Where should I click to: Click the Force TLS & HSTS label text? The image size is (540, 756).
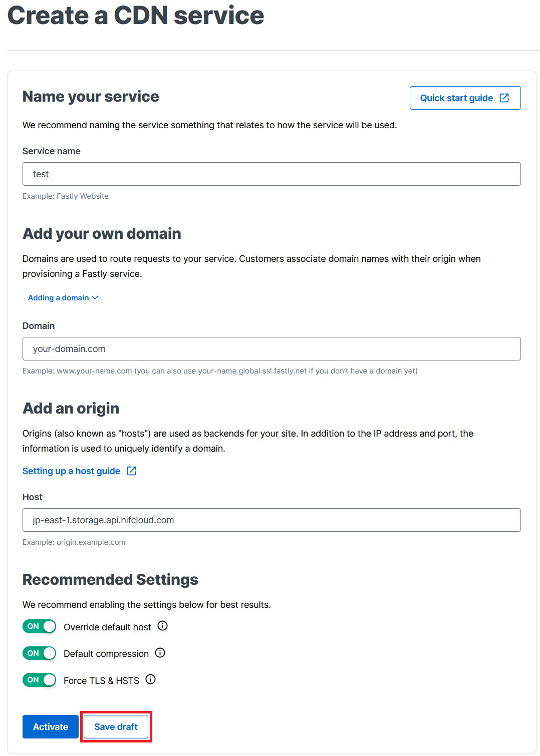tap(101, 680)
